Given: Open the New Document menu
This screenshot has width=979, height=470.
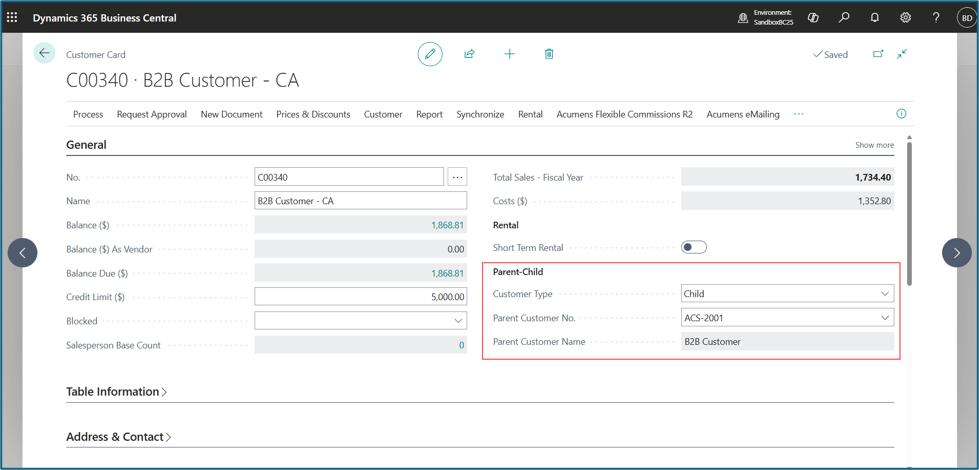Looking at the screenshot, I should [x=232, y=114].
